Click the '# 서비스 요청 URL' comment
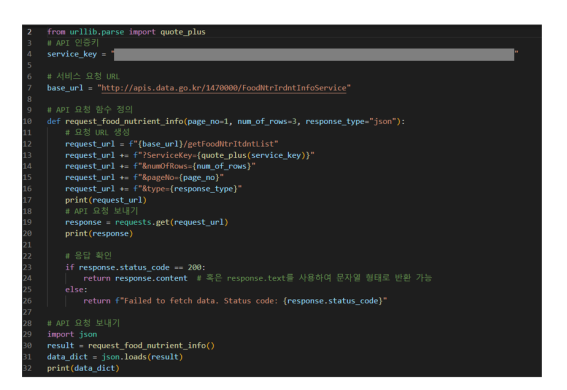This screenshot has height=390, width=567. click(83, 77)
